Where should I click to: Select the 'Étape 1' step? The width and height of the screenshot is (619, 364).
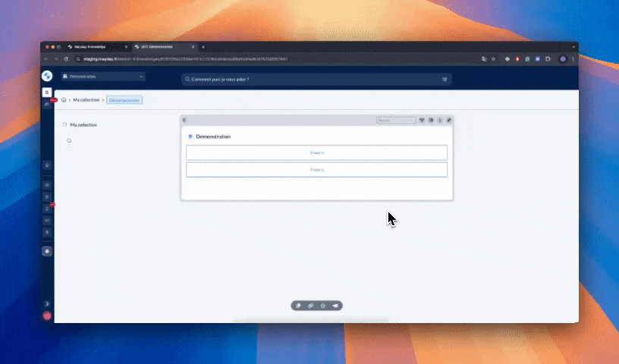click(316, 152)
